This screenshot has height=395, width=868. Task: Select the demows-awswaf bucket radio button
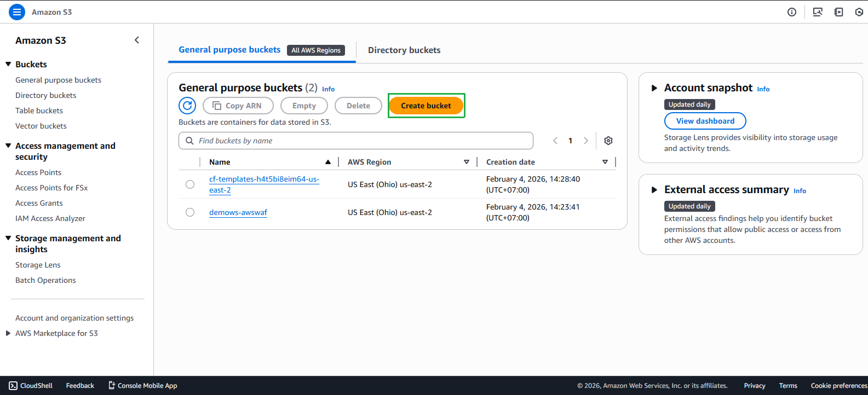(190, 212)
